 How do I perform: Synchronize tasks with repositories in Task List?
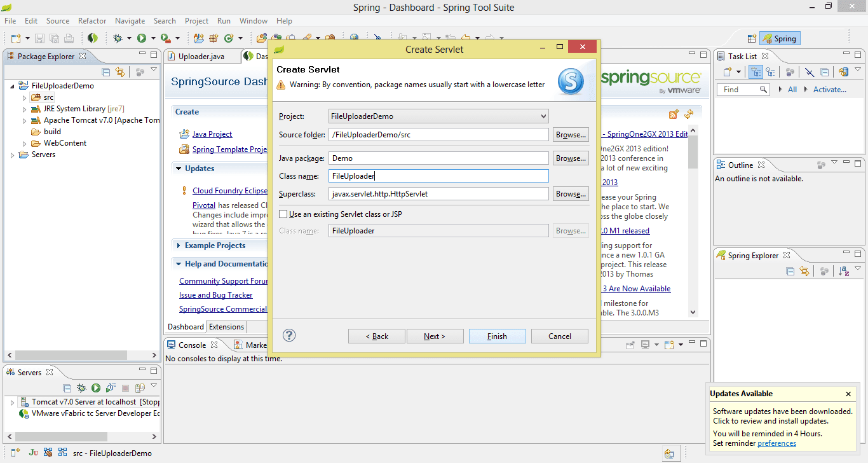click(x=843, y=72)
